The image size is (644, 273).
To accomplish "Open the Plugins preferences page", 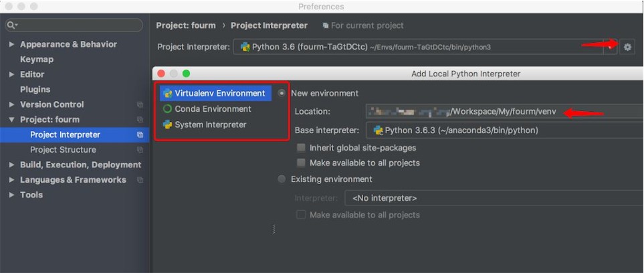I will point(35,90).
